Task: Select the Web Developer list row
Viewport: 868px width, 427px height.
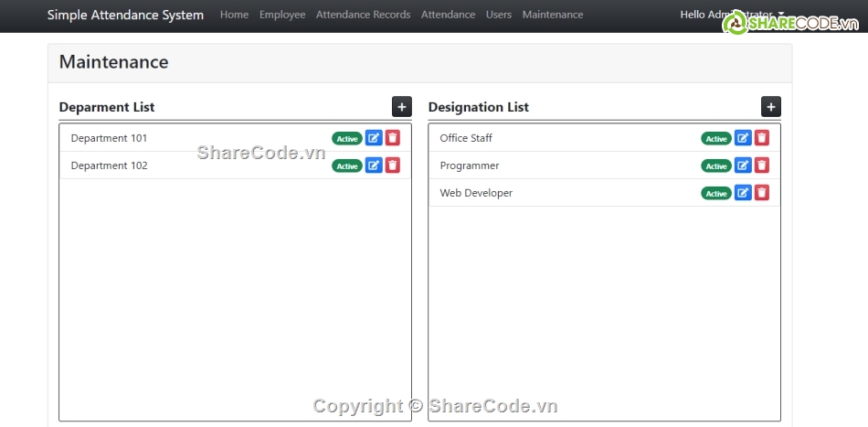Action: [548, 193]
